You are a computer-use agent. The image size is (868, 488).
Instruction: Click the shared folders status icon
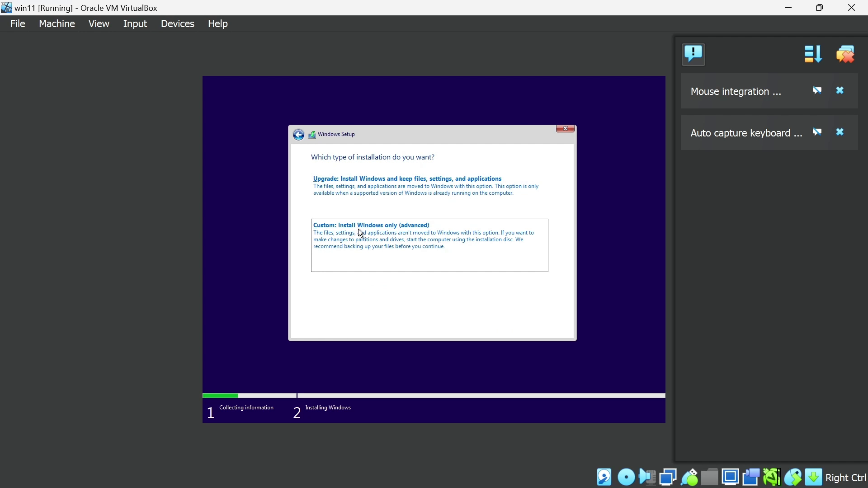click(709, 477)
